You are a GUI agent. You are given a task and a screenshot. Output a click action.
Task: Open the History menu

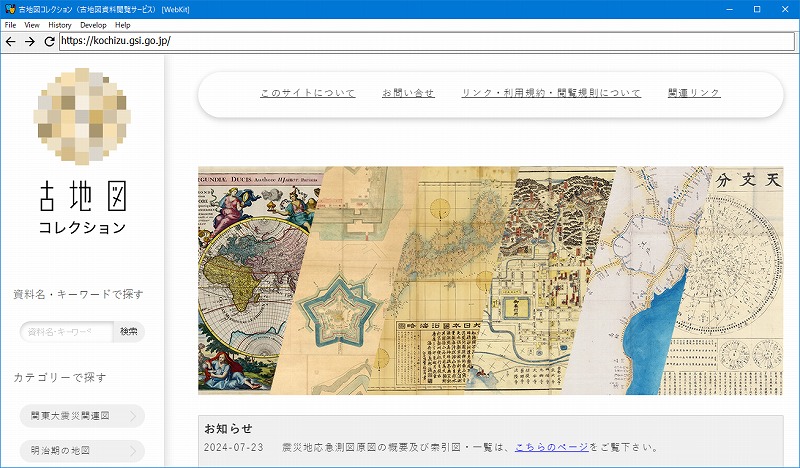tap(60, 25)
